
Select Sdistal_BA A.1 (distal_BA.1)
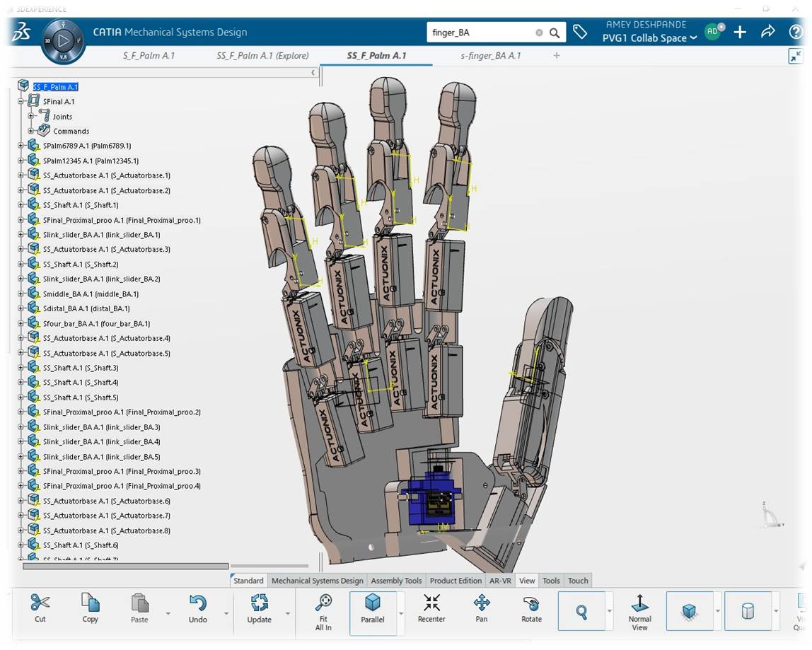coord(86,308)
